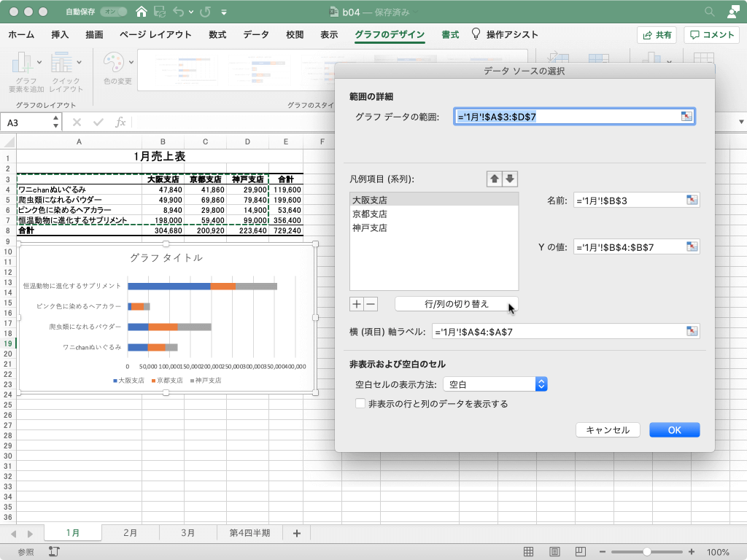747x560 pixels.
Task: Switch to 2月 sheet tab
Action: (131, 533)
